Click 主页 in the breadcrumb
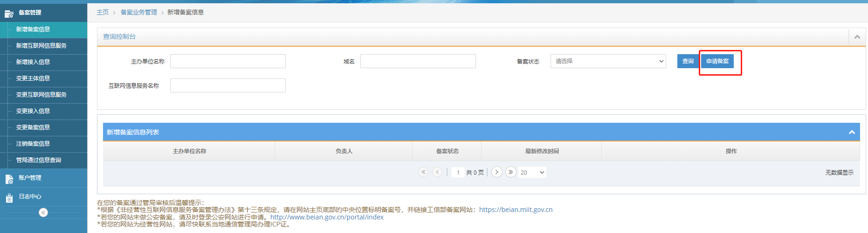 [x=103, y=12]
